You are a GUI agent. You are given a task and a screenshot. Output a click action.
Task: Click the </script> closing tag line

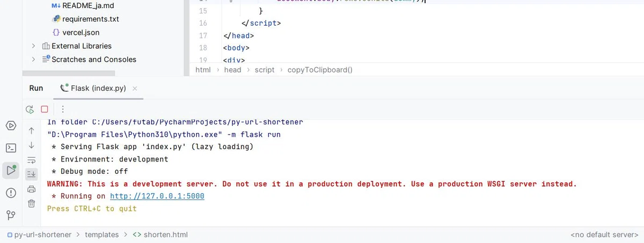coord(261,23)
